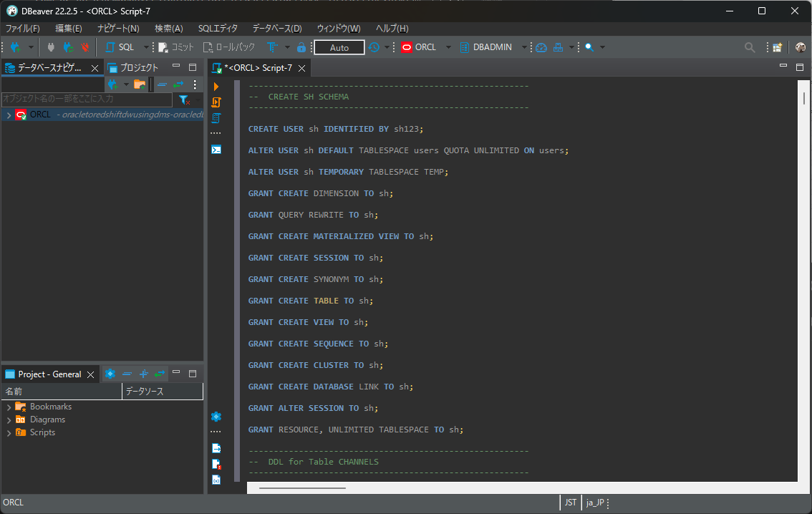Open the navigator view menu (three dots)
Viewport: 812px width, 514px height.
(195, 84)
